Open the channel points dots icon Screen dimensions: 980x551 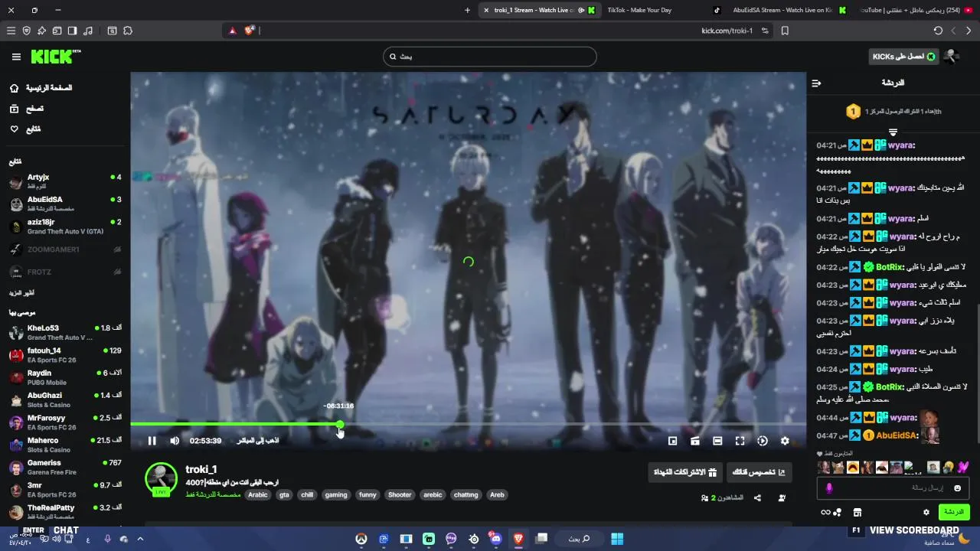tap(838, 512)
